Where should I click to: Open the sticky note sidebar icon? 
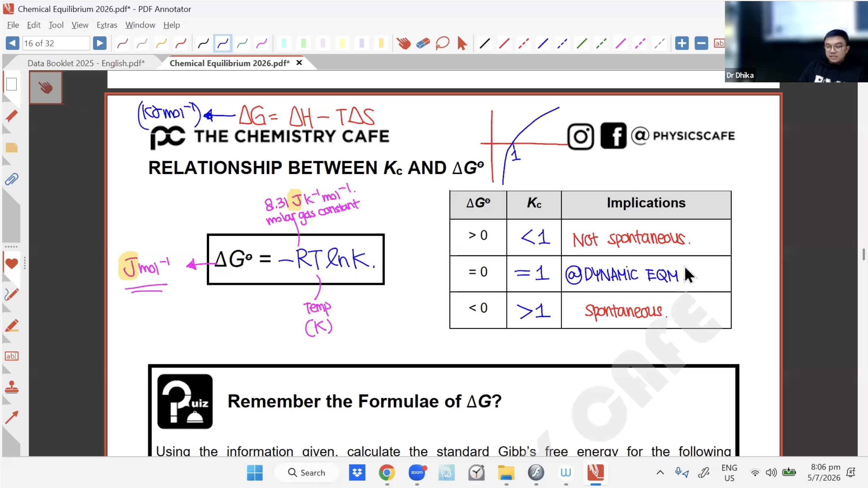pos(11,147)
